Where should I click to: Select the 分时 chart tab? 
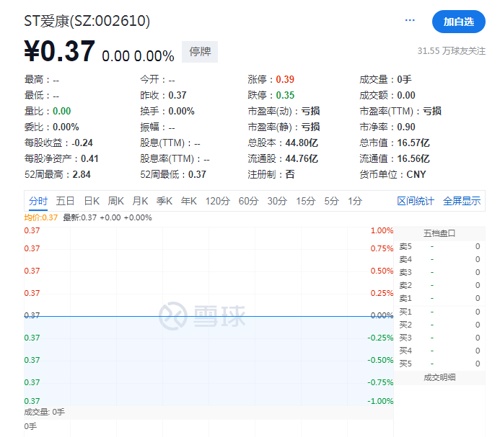(38, 201)
